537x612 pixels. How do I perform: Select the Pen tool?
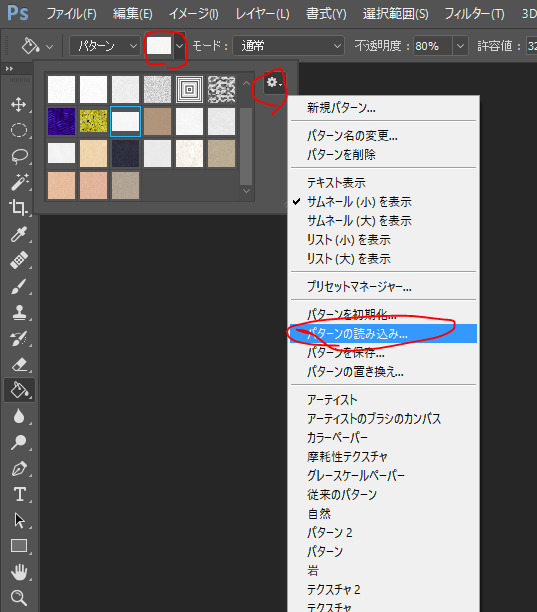coord(18,468)
